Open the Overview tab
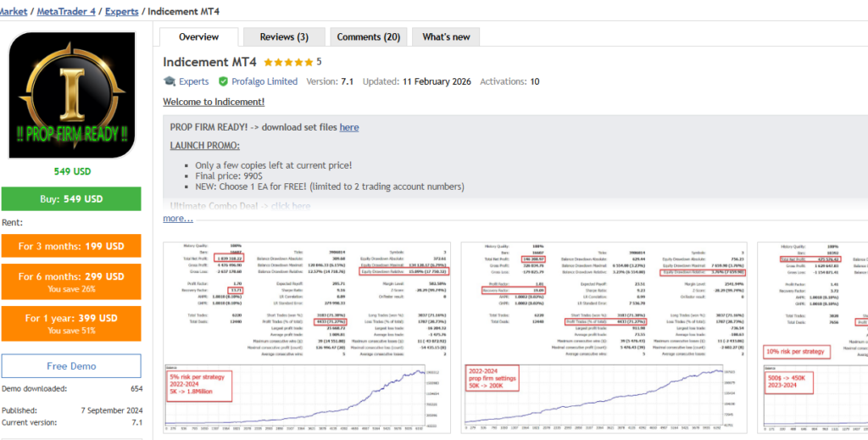Image resolution: width=868 pixels, height=440 pixels. point(198,37)
